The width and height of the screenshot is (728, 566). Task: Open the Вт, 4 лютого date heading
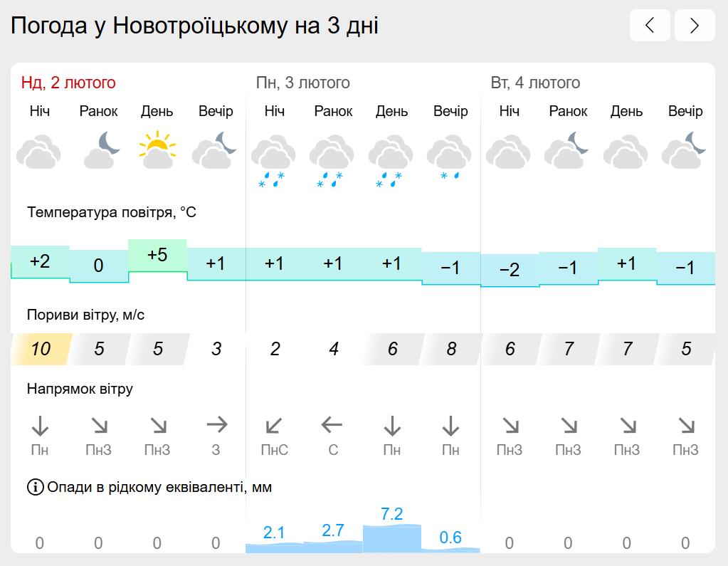point(535,83)
